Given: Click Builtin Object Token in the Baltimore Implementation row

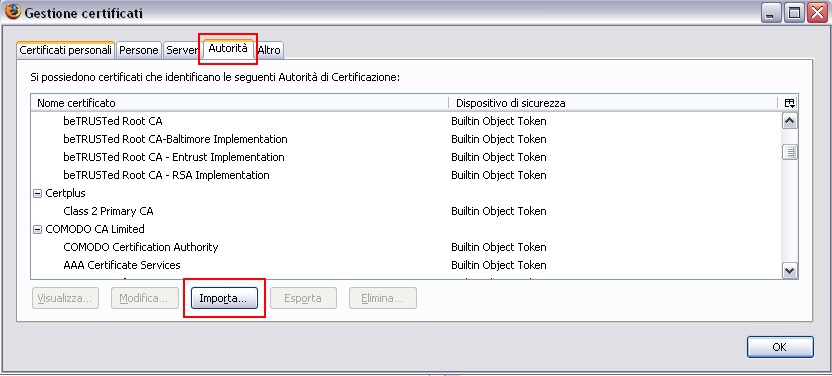Looking at the screenshot, I should pyautogui.click(x=499, y=139).
